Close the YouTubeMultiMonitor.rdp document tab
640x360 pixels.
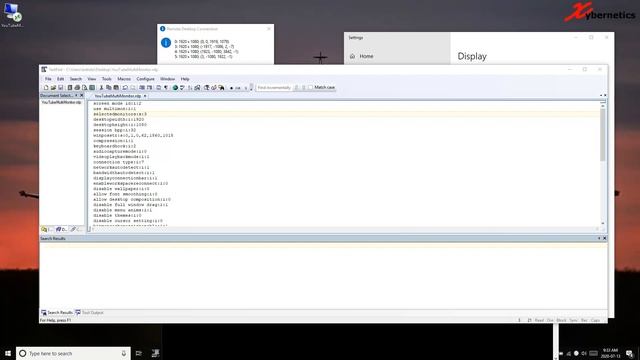[x=145, y=96]
